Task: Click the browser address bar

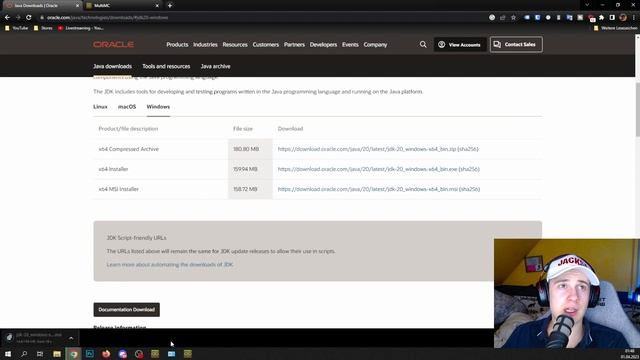Action: (x=261, y=18)
